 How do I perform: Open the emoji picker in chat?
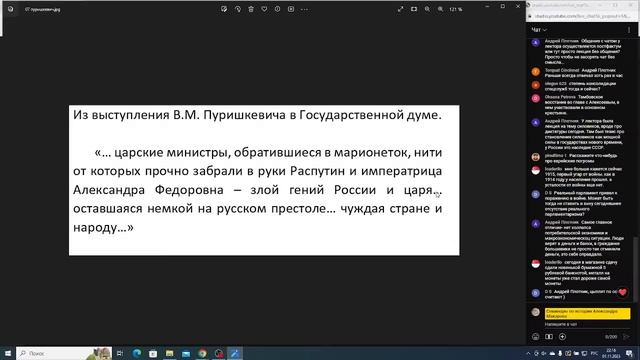[x=536, y=337]
